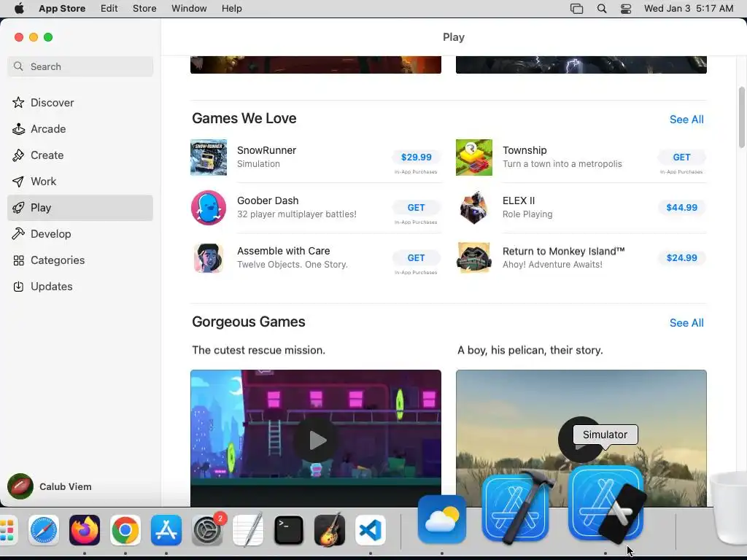
Task: Open GarageBand from the Dock
Action: [x=330, y=530]
